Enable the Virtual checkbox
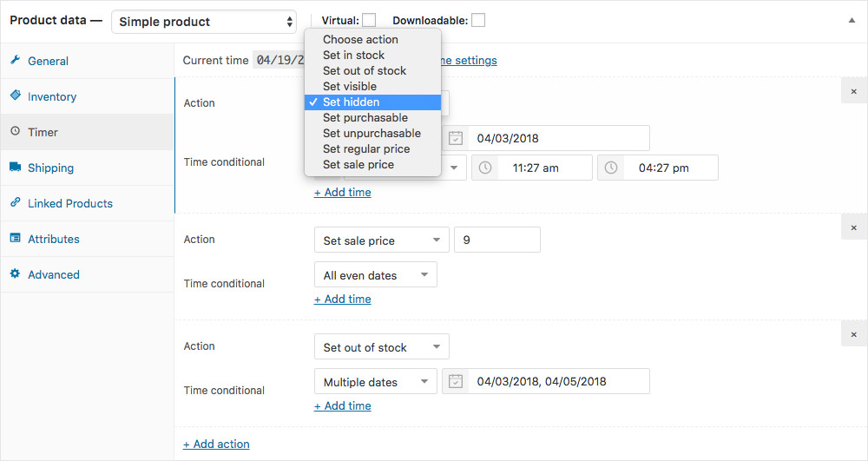This screenshot has width=868, height=461. [369, 20]
